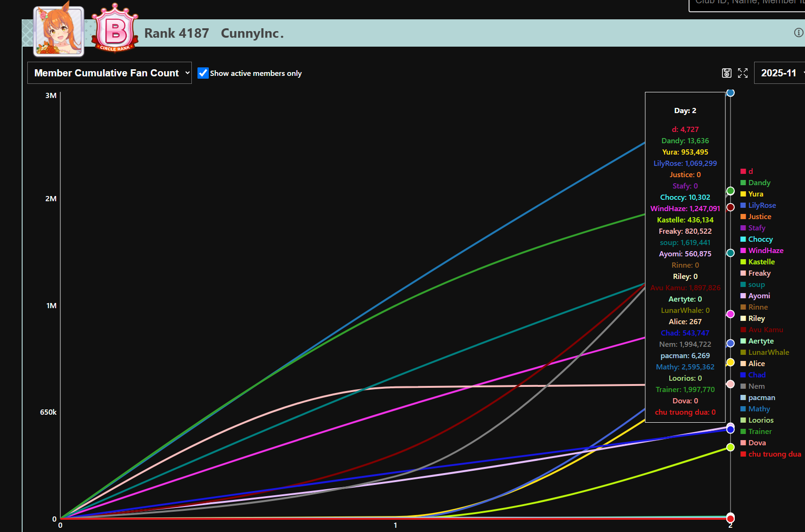Click tooltip value Alice: 267
Viewport: 805px width, 532px height.
685,322
